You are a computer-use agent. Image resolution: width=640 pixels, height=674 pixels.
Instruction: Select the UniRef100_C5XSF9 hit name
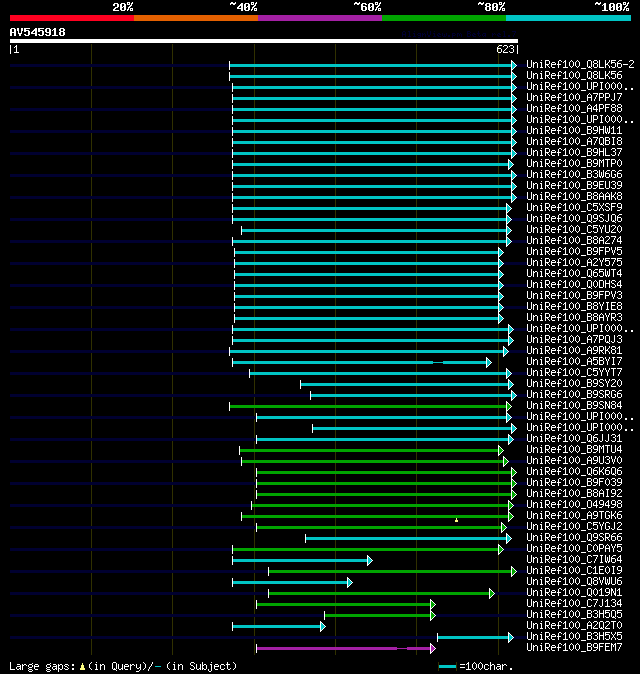point(574,208)
